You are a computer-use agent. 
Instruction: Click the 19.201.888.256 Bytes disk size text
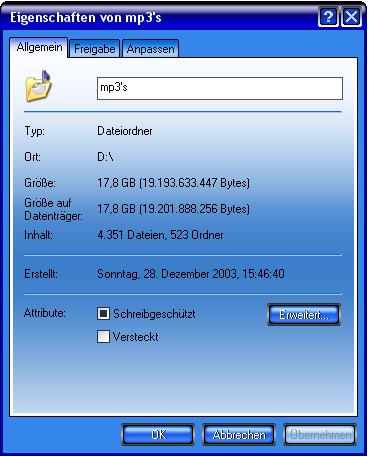[x=194, y=209]
